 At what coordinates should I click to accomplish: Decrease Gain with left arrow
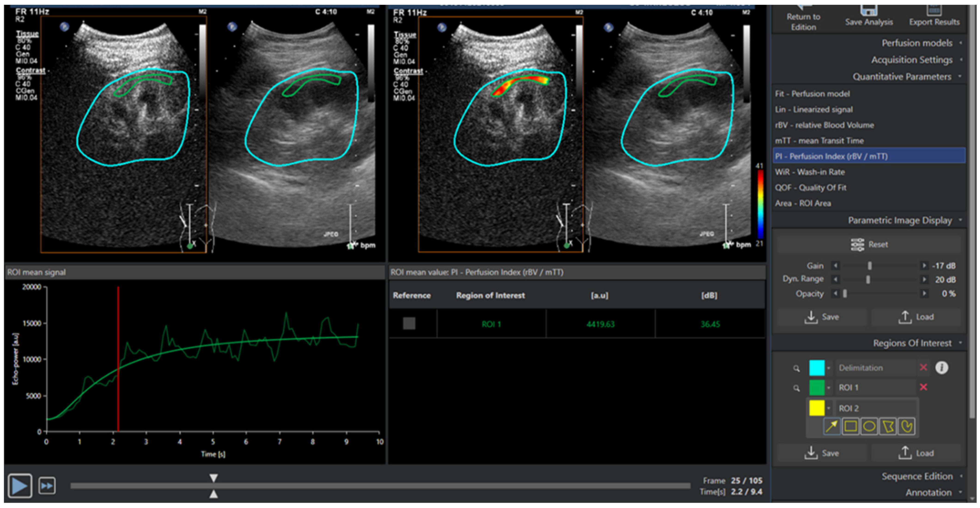coord(835,265)
